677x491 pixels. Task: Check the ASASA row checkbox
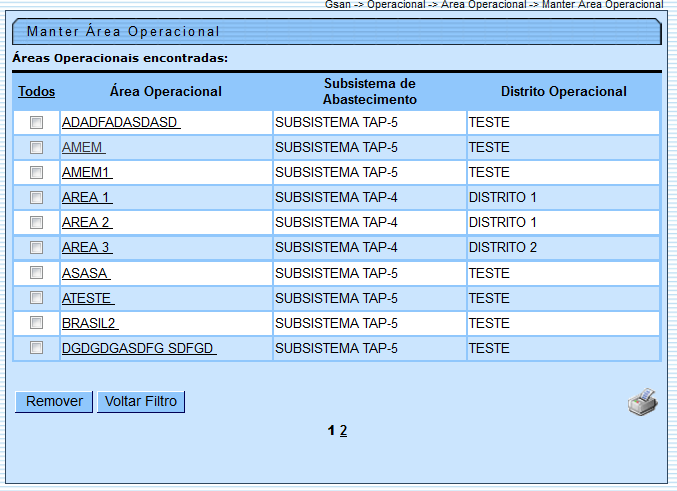pos(37,272)
